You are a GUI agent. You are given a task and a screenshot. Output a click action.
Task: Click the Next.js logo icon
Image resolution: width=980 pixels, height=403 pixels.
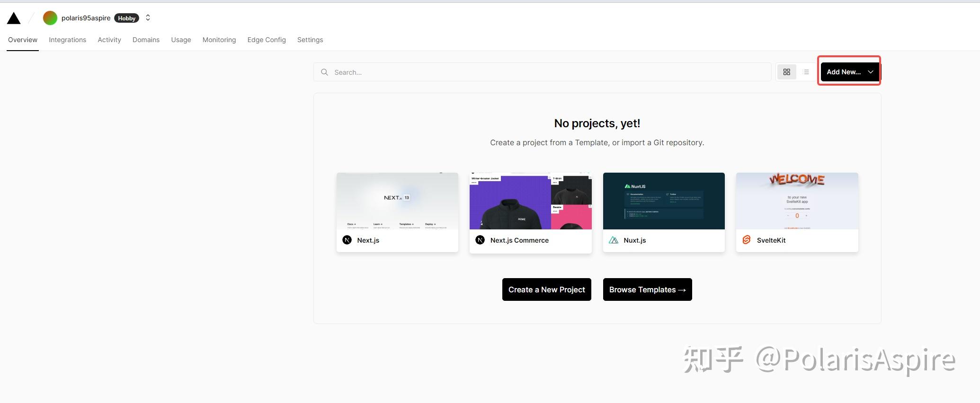pyautogui.click(x=347, y=240)
